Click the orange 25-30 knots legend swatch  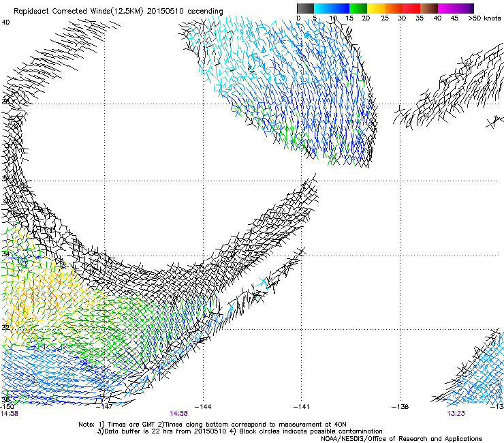[x=394, y=8]
